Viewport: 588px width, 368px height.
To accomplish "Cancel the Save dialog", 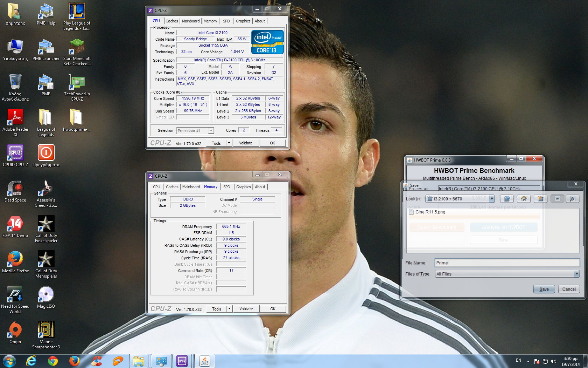I will (x=569, y=289).
